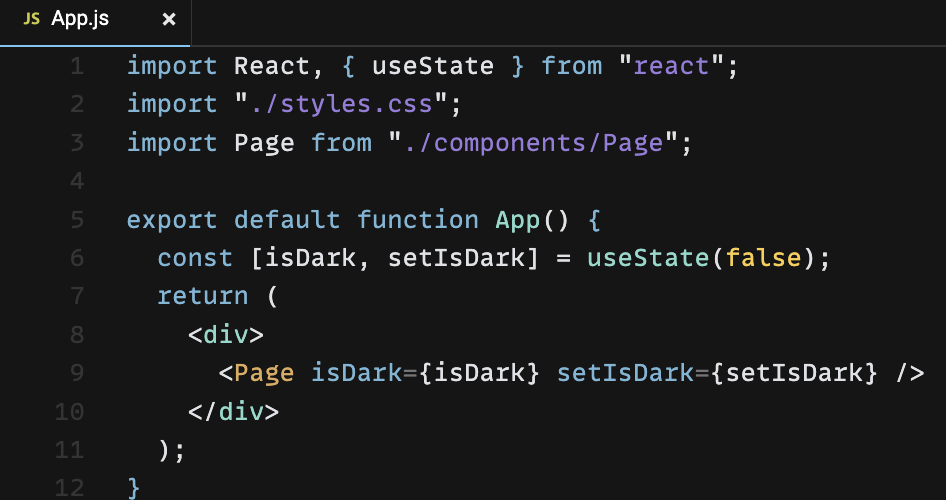Click line number 6 in the gutter

77,258
